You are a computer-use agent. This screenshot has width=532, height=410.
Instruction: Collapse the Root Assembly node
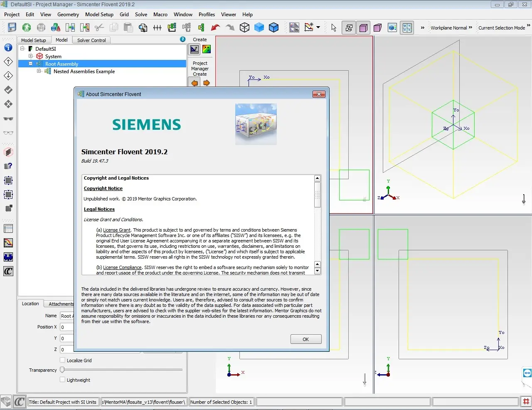[x=31, y=64]
